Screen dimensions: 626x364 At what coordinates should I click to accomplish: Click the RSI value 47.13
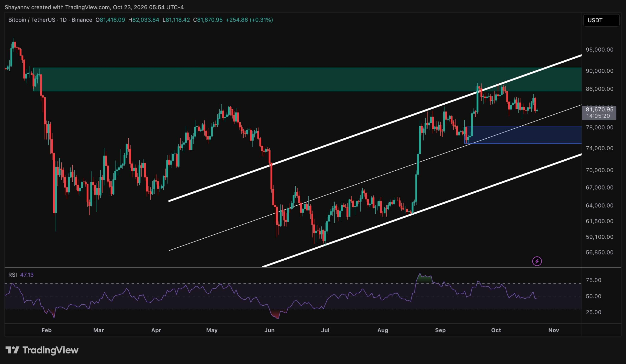(x=27, y=275)
